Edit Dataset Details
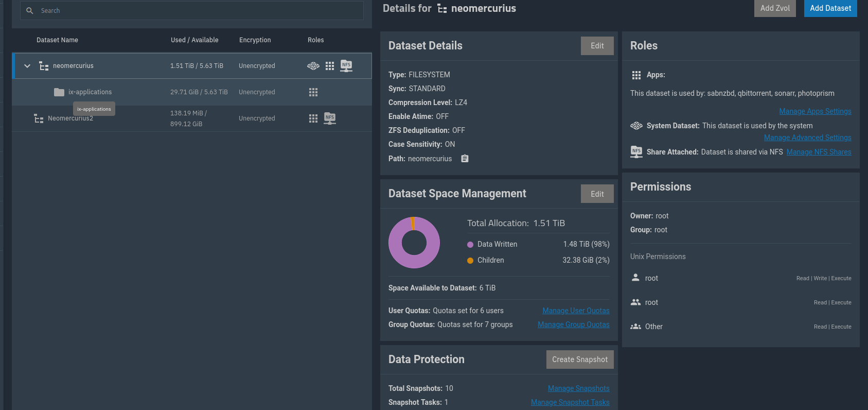 tap(597, 46)
